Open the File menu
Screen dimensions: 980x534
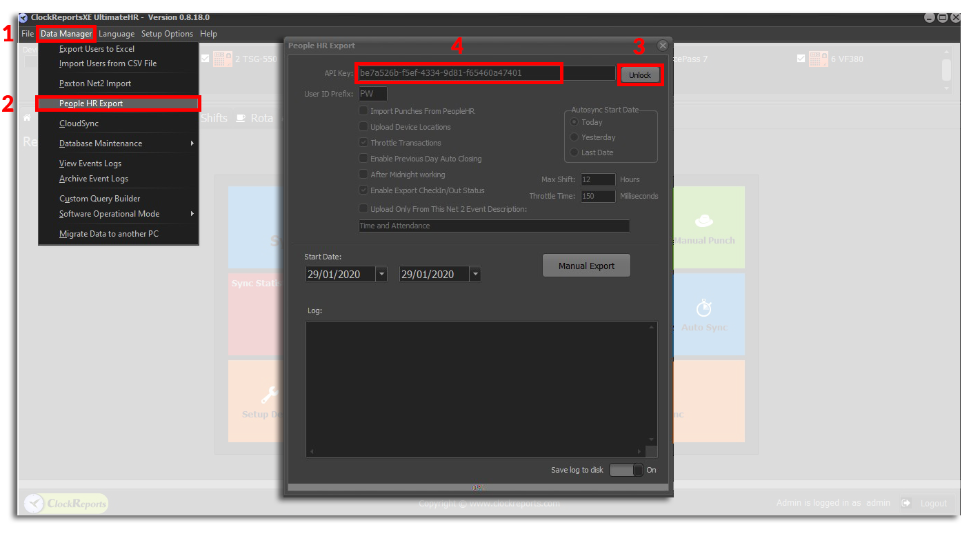(x=28, y=34)
